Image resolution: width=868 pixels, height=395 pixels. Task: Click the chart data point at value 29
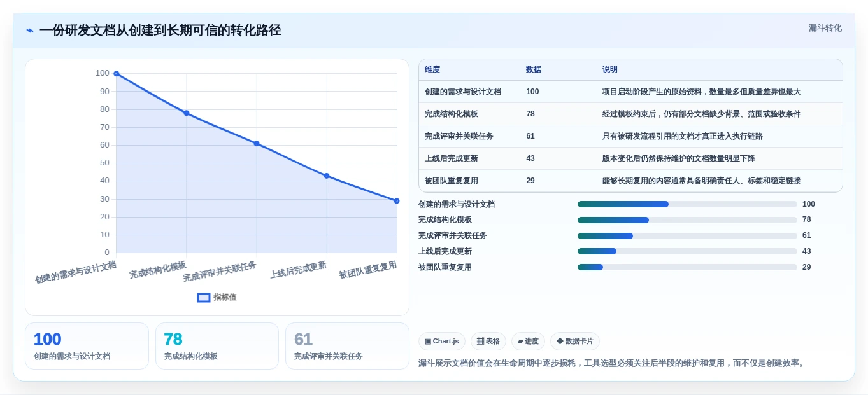point(397,201)
